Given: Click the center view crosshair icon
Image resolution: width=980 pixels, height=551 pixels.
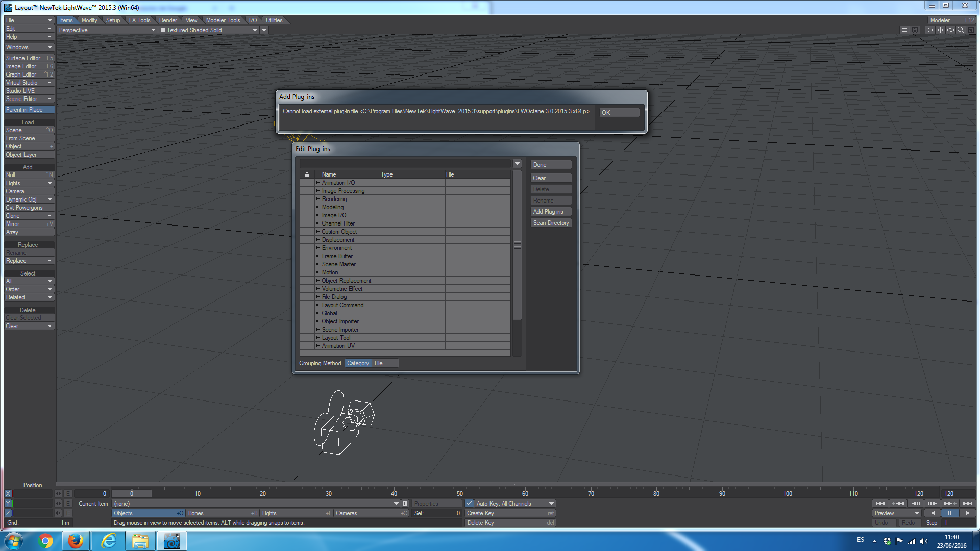Looking at the screenshot, I should click(x=930, y=30).
